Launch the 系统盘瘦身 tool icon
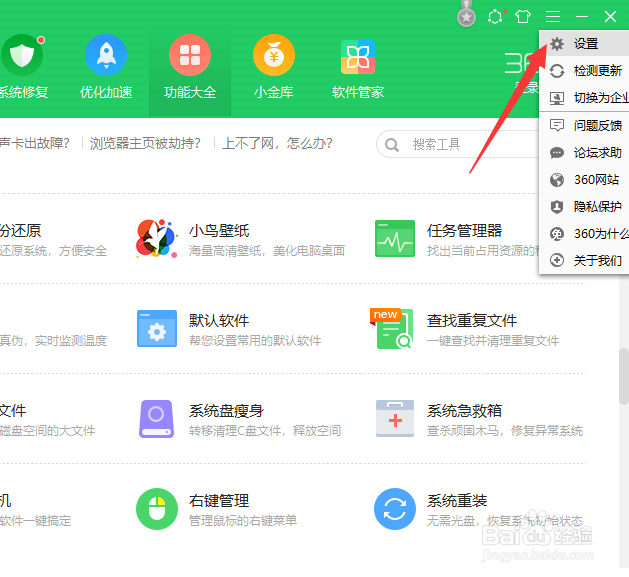 click(156, 419)
